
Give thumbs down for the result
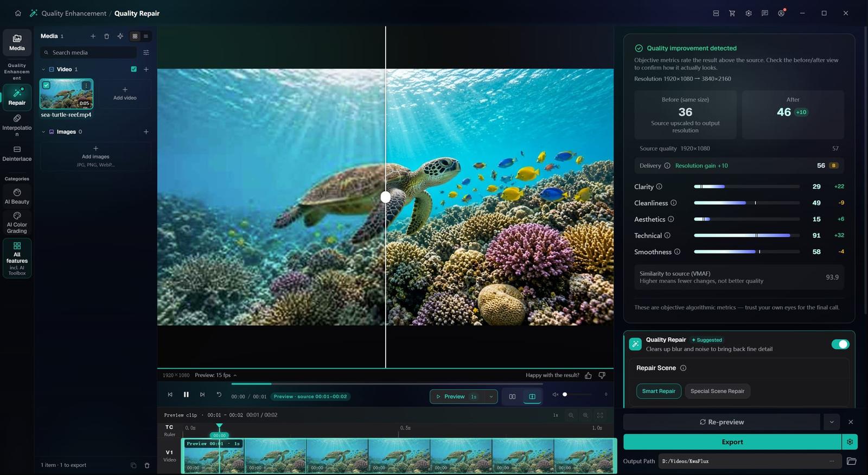pyautogui.click(x=602, y=375)
